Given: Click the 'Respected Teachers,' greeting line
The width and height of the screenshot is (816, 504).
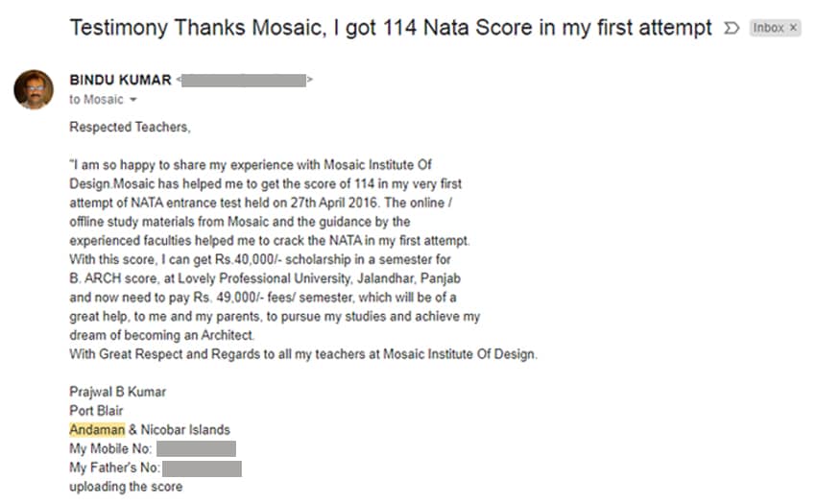Looking at the screenshot, I should 131,127.
